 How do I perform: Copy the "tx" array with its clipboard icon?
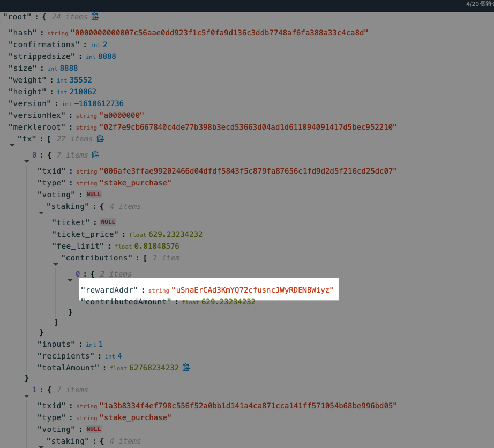(x=100, y=139)
